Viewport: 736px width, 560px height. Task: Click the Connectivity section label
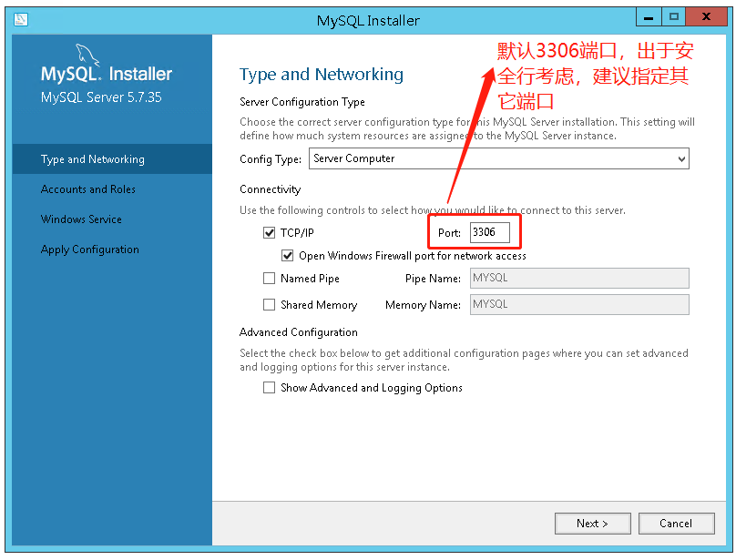[x=270, y=189]
